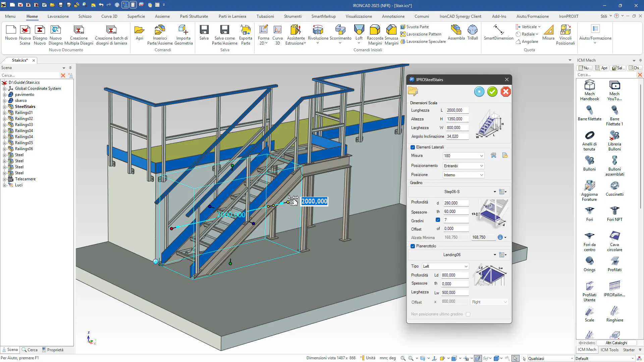Click the Svuota Parte command
The height and width of the screenshot is (362, 644).
[417, 27]
